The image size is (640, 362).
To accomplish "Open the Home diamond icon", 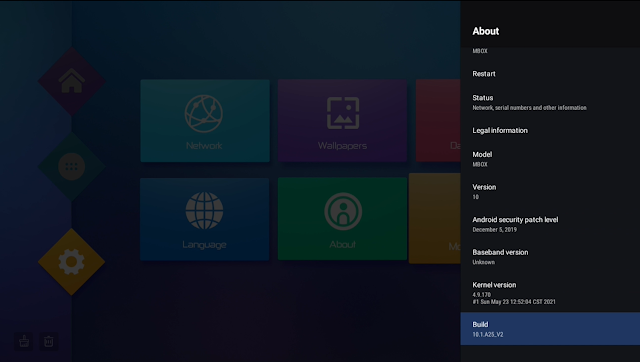I will point(71,81).
